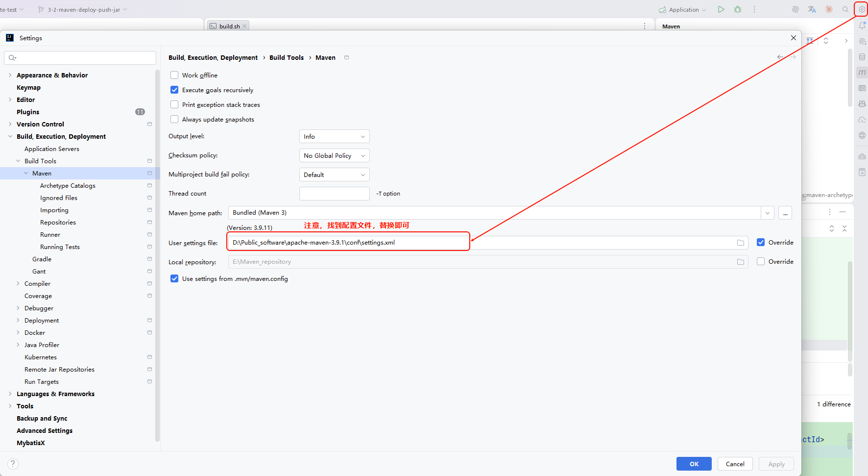Image resolution: width=868 pixels, height=476 pixels.
Task: Collapse Build, Execution, Deployment node
Action: point(10,136)
